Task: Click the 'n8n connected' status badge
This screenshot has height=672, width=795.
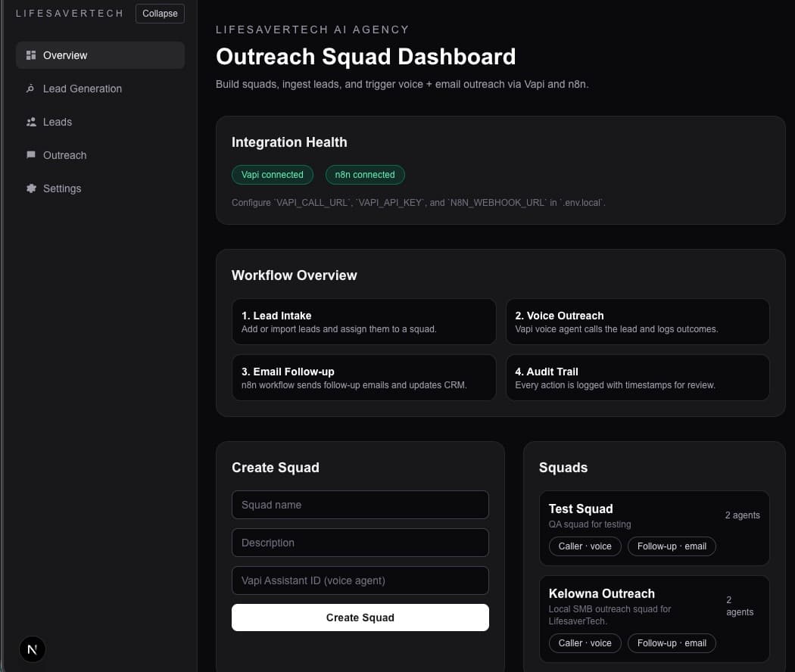Action: click(365, 174)
